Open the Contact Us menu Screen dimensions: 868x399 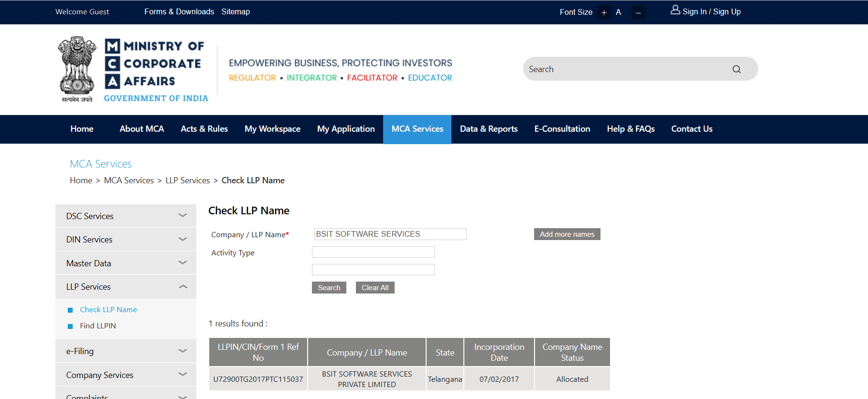point(692,129)
